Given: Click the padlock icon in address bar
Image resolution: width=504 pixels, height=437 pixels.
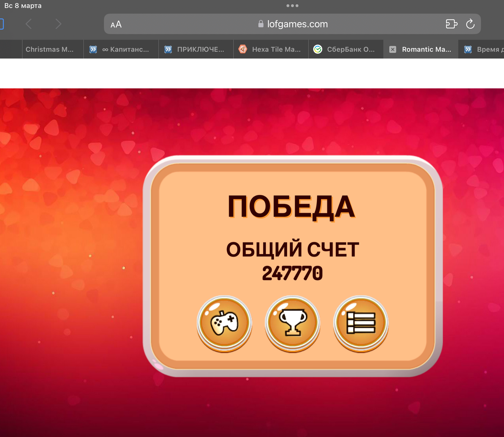Looking at the screenshot, I should click(261, 24).
